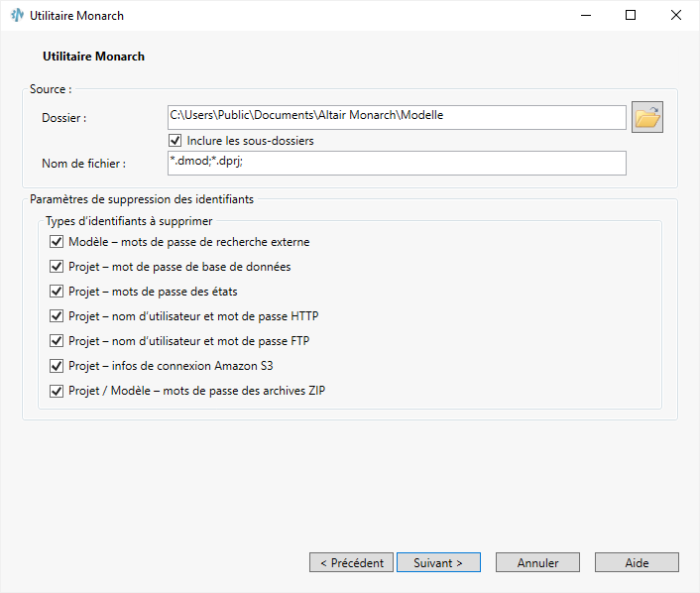The height and width of the screenshot is (593, 700).
Task: Open the folder browse icon button
Action: [646, 117]
